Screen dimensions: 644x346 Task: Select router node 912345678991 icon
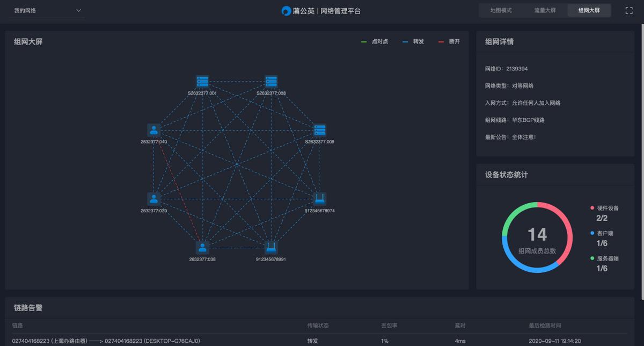271,248
